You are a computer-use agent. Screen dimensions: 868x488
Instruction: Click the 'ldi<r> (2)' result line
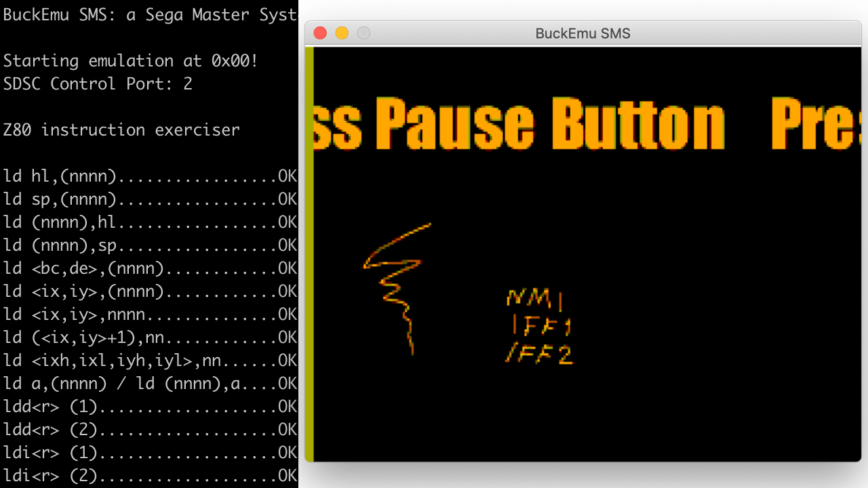click(149, 476)
